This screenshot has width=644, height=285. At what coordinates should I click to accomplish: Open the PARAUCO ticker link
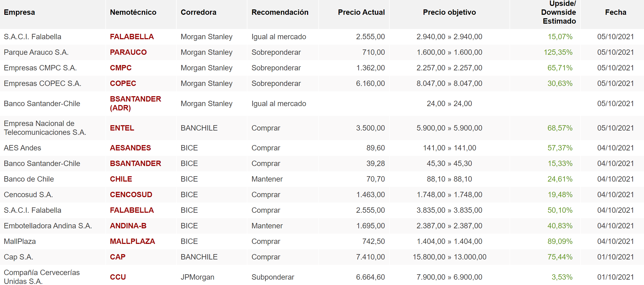[128, 52]
